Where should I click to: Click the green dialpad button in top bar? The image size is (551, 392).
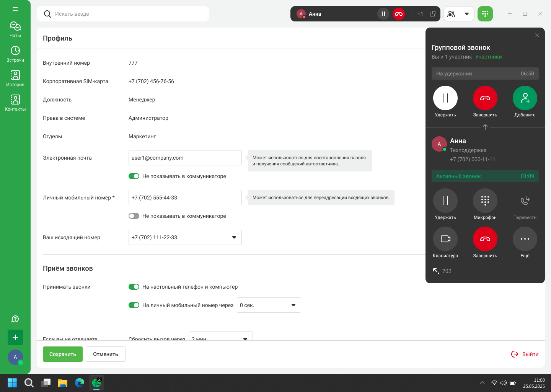[485, 14]
